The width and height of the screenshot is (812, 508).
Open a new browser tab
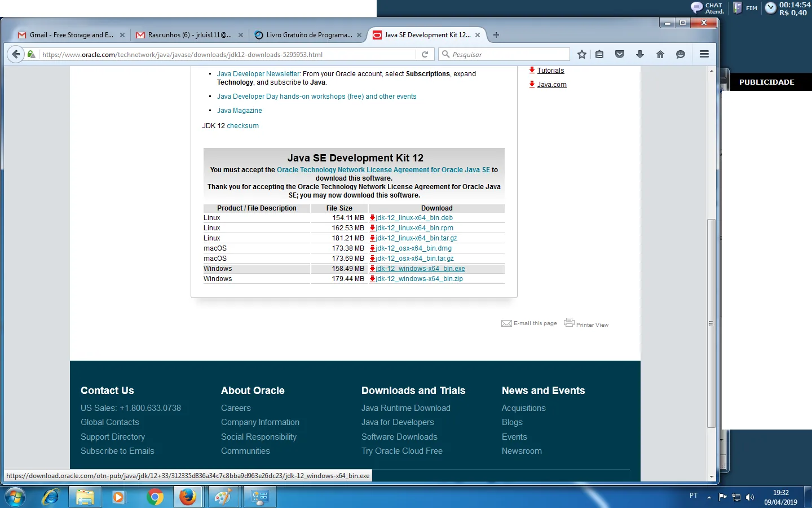(496, 34)
